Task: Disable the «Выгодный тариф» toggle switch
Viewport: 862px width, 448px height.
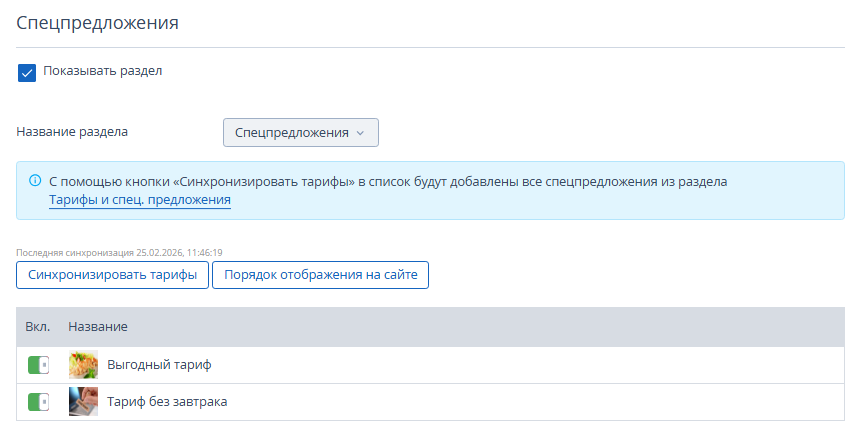Action: (38, 365)
